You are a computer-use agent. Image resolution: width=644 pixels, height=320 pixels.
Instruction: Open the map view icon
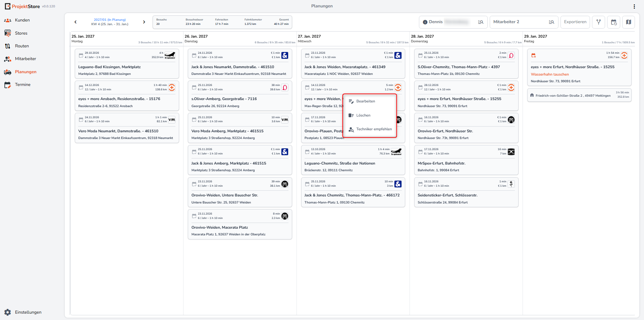pos(628,22)
